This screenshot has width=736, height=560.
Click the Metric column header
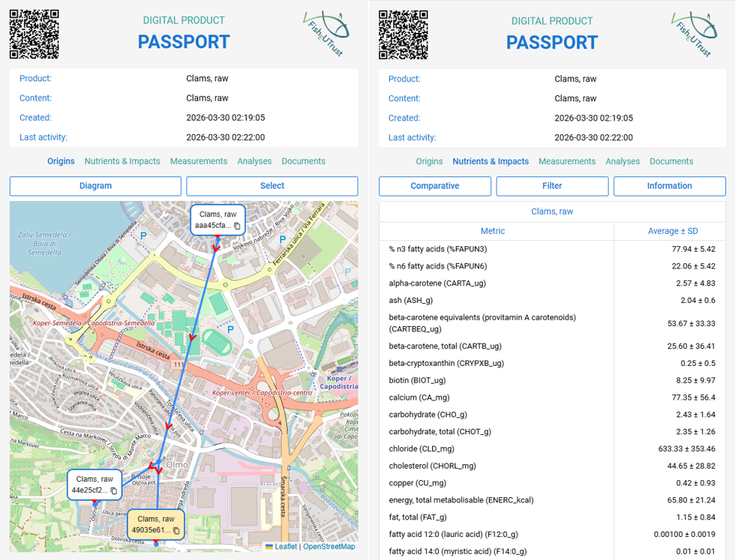pyautogui.click(x=493, y=231)
